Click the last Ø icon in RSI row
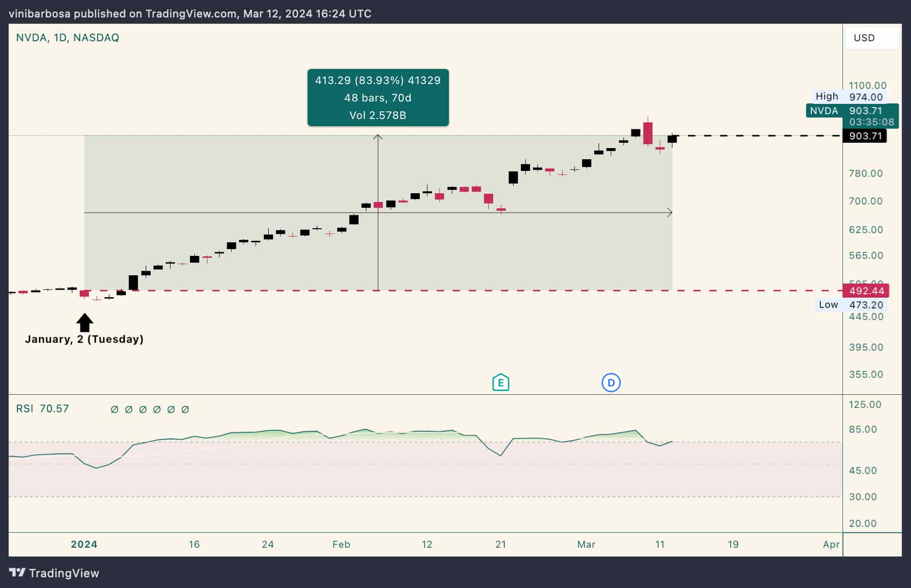The width and height of the screenshot is (911, 588). [185, 409]
